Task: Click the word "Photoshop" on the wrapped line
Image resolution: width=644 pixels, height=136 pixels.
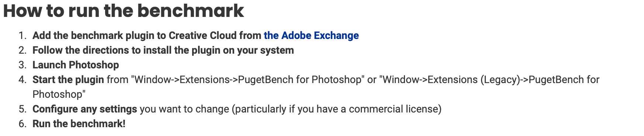Action: coord(57,94)
